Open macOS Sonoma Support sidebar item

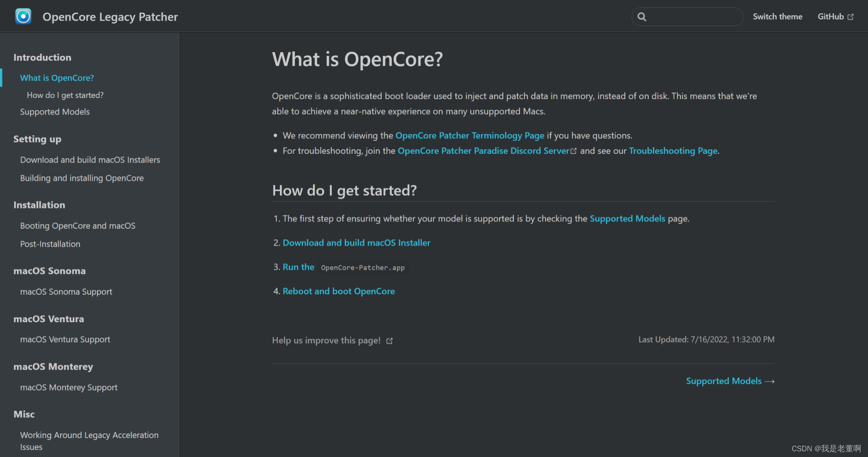point(66,292)
